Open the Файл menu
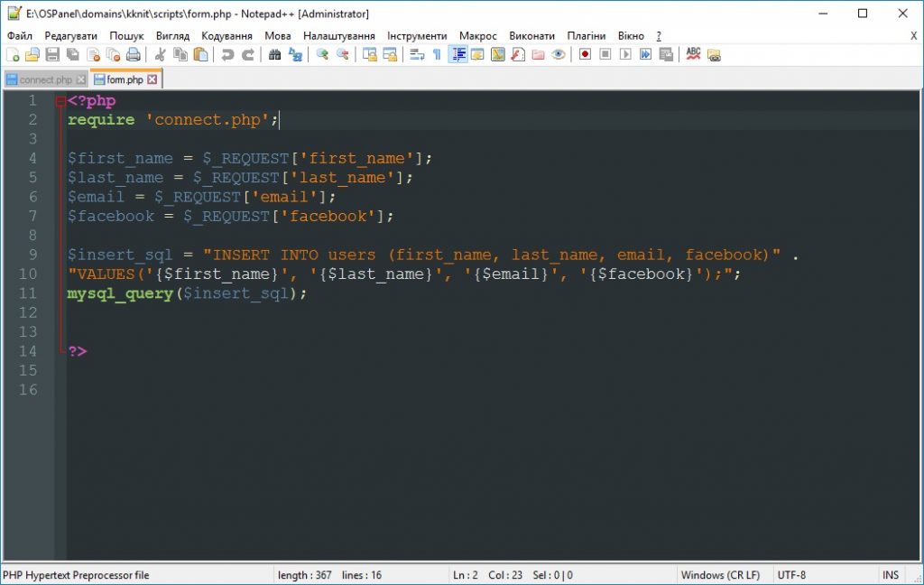 20,36
